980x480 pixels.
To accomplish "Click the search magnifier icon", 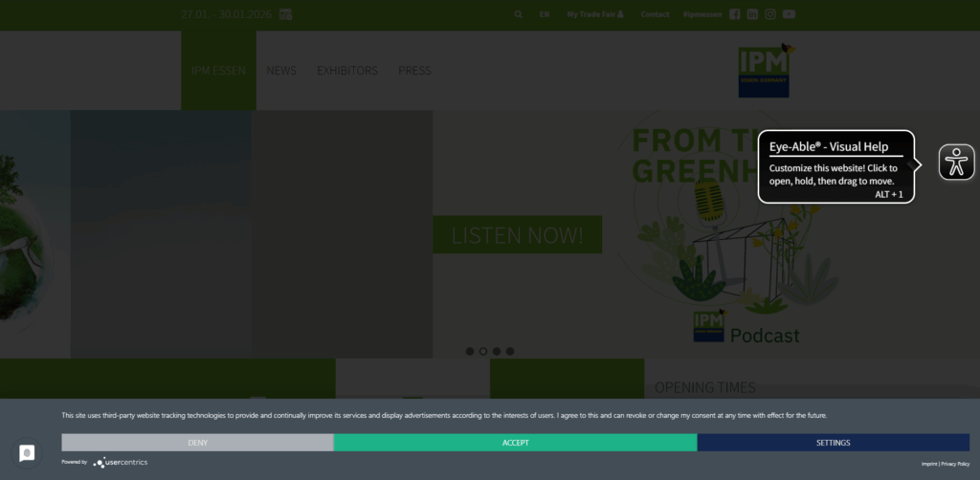I will click(519, 14).
